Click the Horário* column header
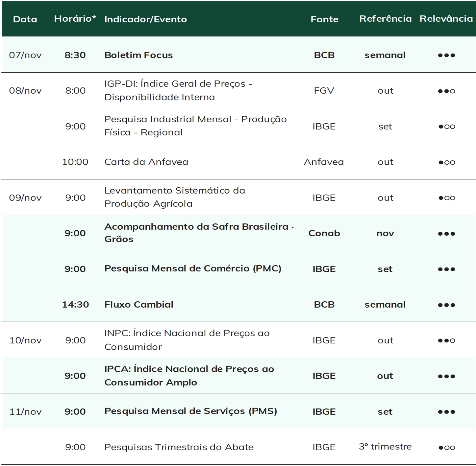Image resolution: width=476 pixels, height=466 pixels. [75, 19]
